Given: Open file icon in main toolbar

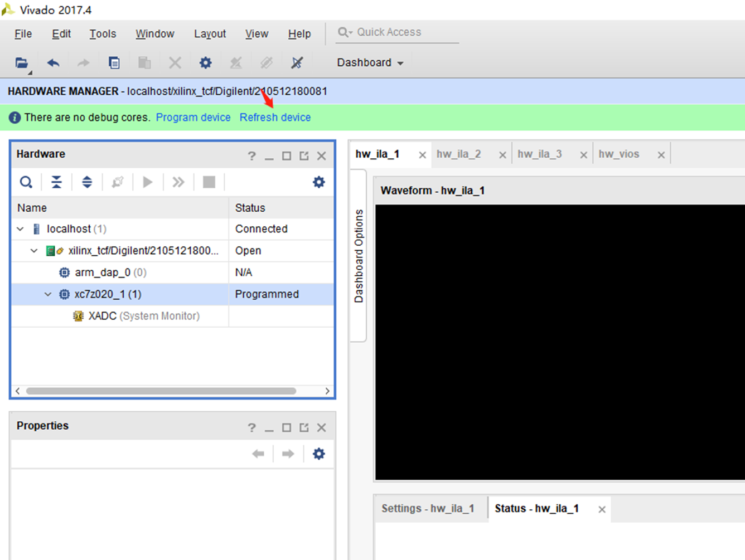Looking at the screenshot, I should pyautogui.click(x=21, y=63).
